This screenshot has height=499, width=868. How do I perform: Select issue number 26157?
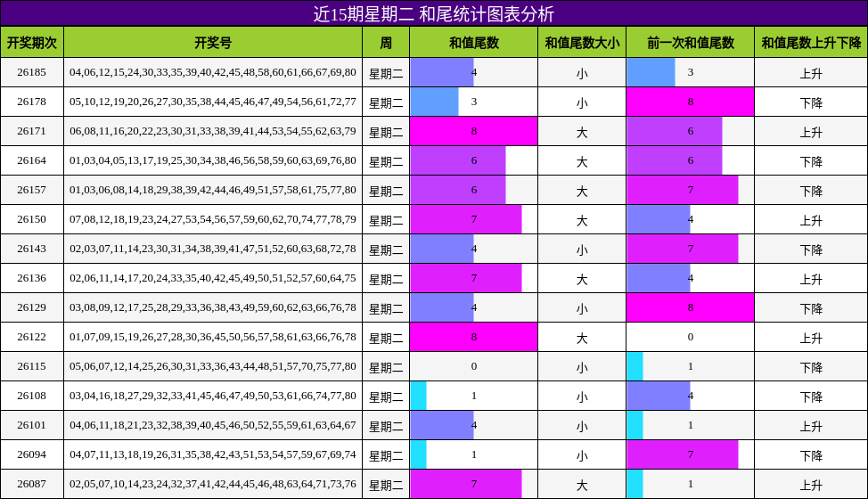(x=31, y=190)
